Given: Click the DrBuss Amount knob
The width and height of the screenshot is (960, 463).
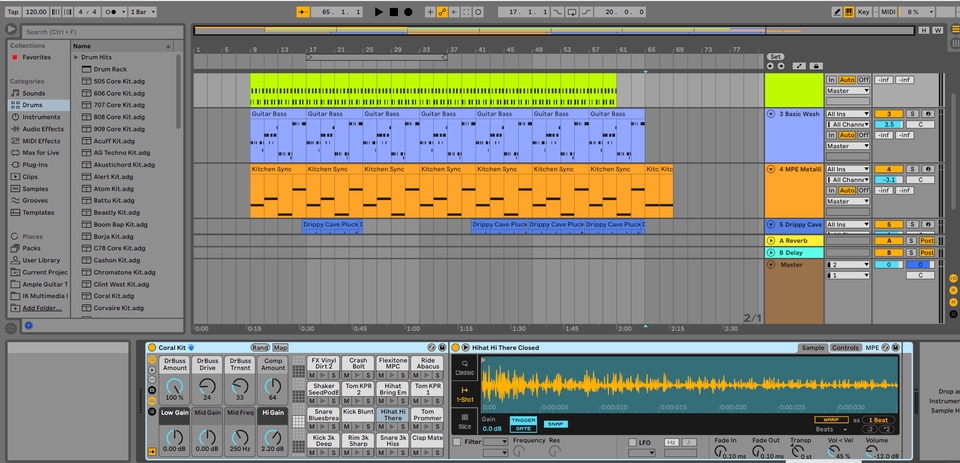Looking at the screenshot, I should click(x=175, y=386).
